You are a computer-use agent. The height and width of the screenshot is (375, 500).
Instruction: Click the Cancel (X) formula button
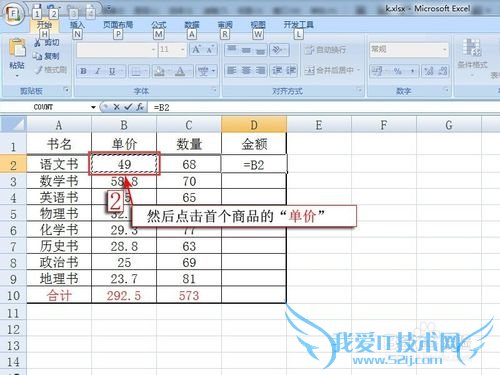(116, 107)
